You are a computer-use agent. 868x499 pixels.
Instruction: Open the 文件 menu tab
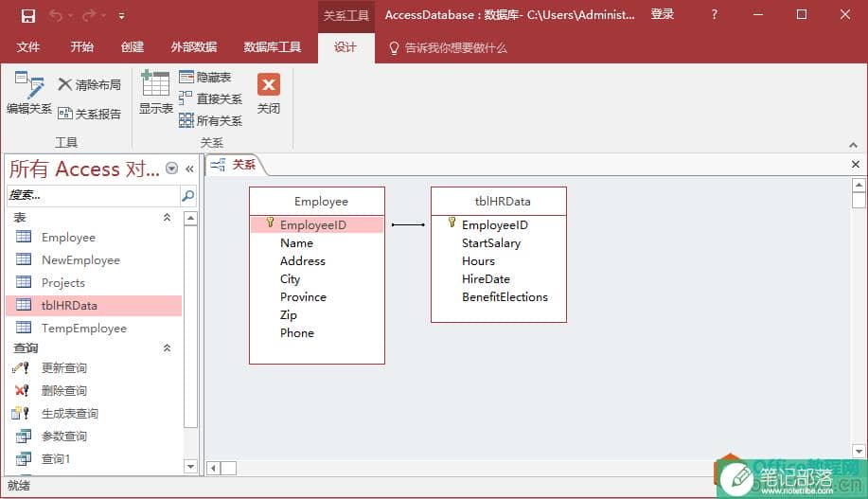[x=27, y=47]
